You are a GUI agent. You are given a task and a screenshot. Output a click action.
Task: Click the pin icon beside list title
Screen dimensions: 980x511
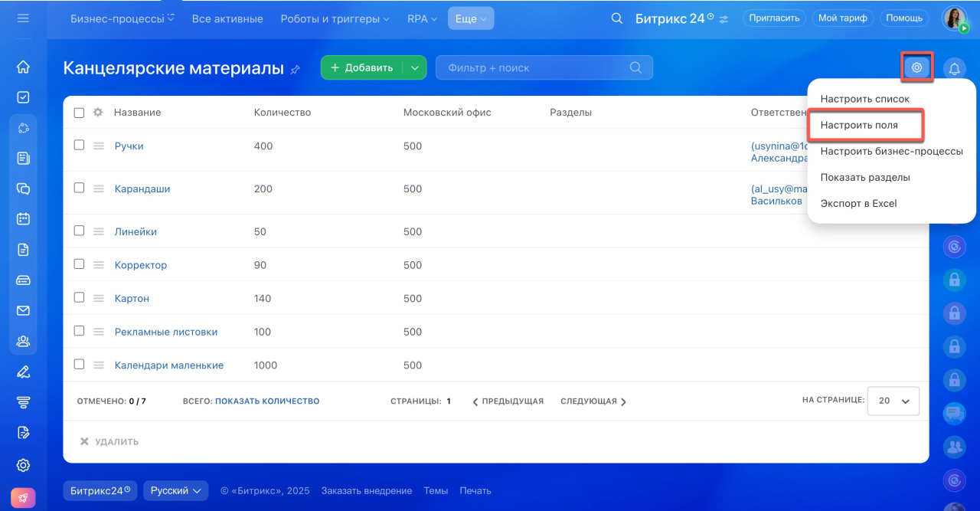click(296, 69)
